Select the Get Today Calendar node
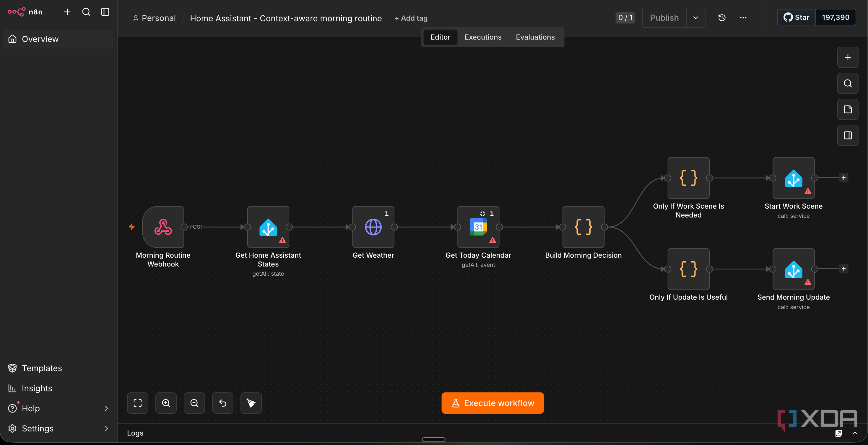 [478, 227]
